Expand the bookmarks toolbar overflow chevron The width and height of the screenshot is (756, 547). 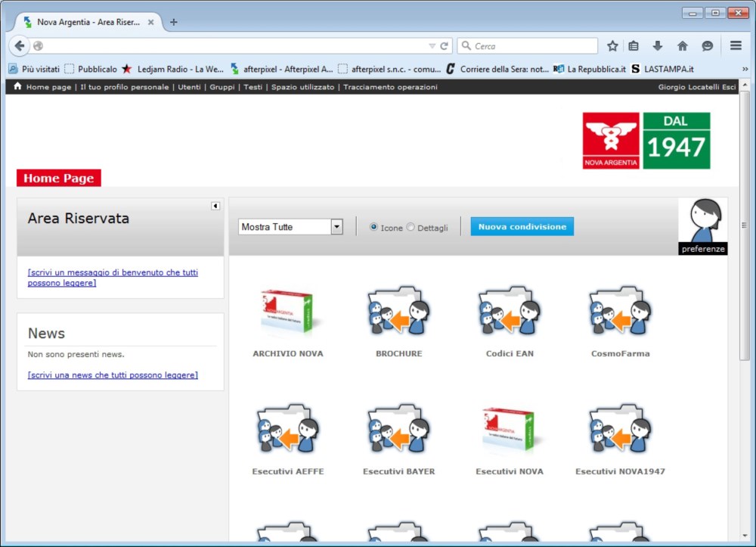pyautogui.click(x=745, y=69)
